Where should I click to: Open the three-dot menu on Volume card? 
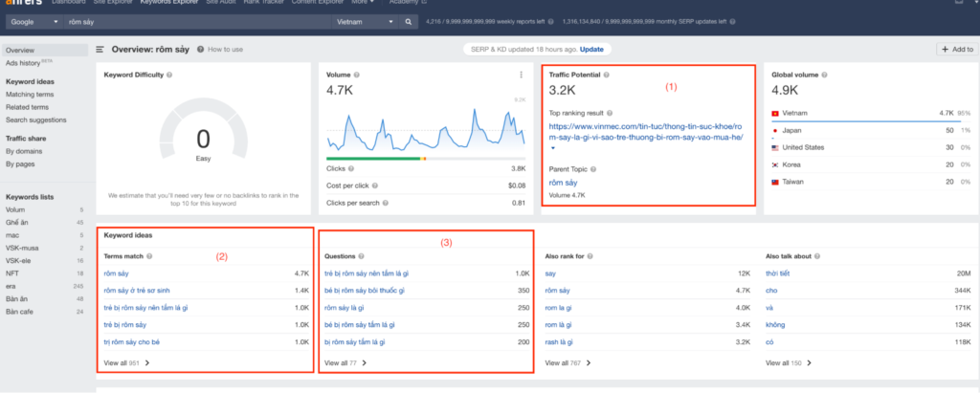point(521,75)
